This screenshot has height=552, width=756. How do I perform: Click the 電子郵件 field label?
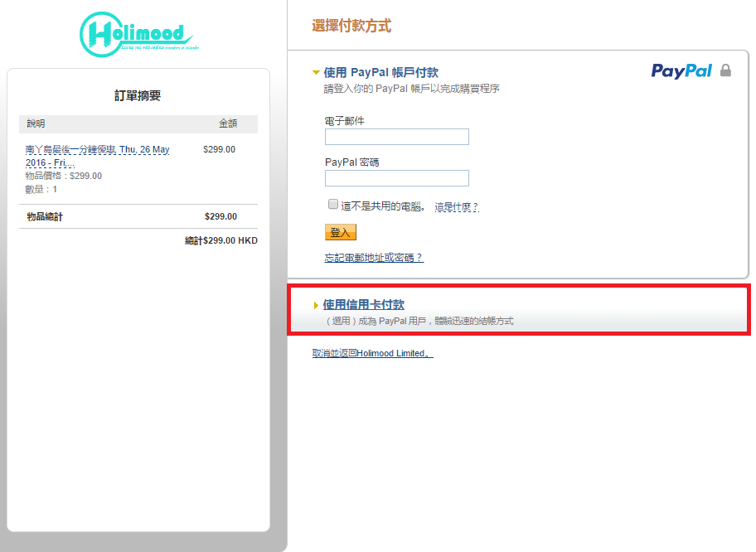[344, 121]
